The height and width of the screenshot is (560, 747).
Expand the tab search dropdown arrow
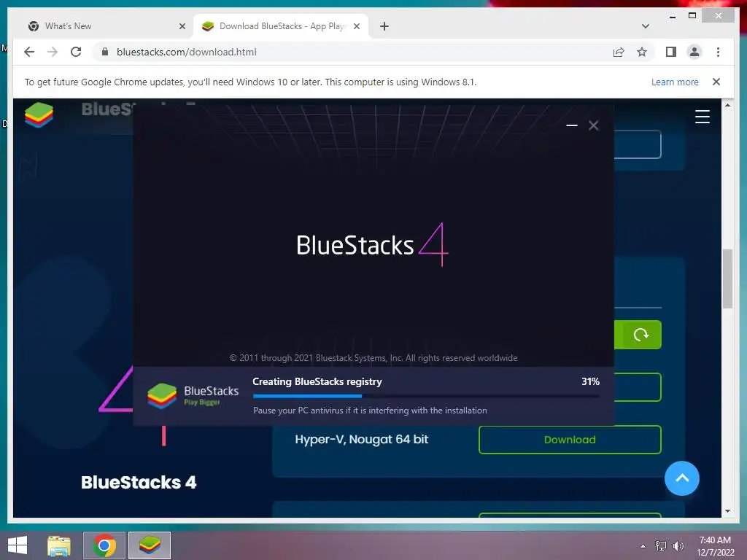coord(645,26)
